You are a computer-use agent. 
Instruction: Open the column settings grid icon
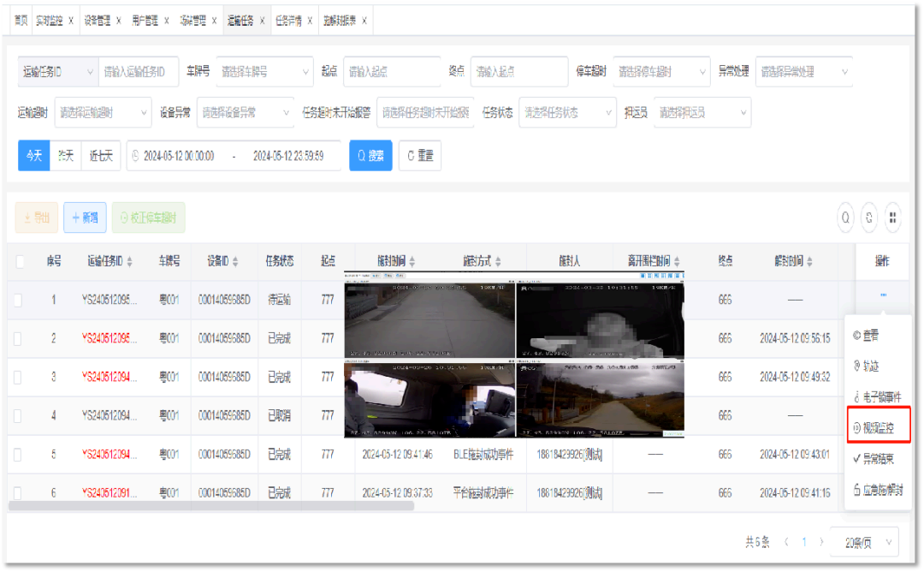click(892, 218)
